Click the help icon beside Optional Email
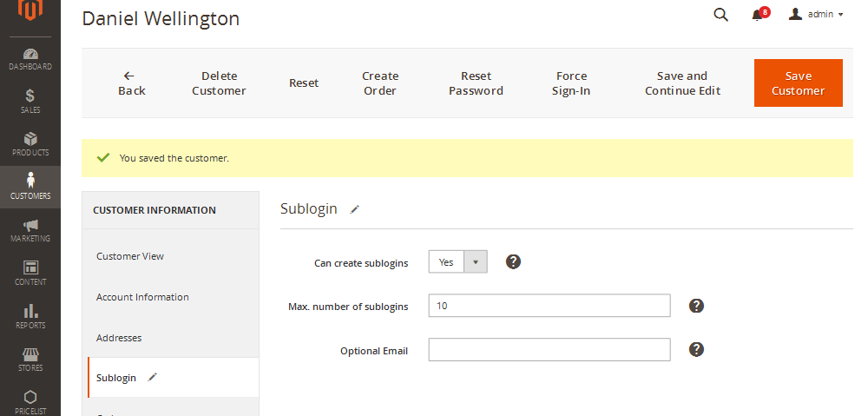 pyautogui.click(x=696, y=349)
